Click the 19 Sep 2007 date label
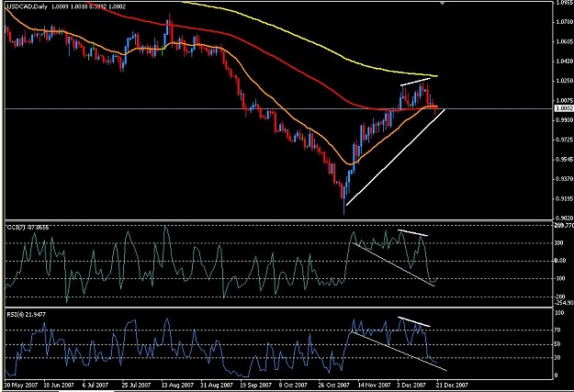 point(256,385)
